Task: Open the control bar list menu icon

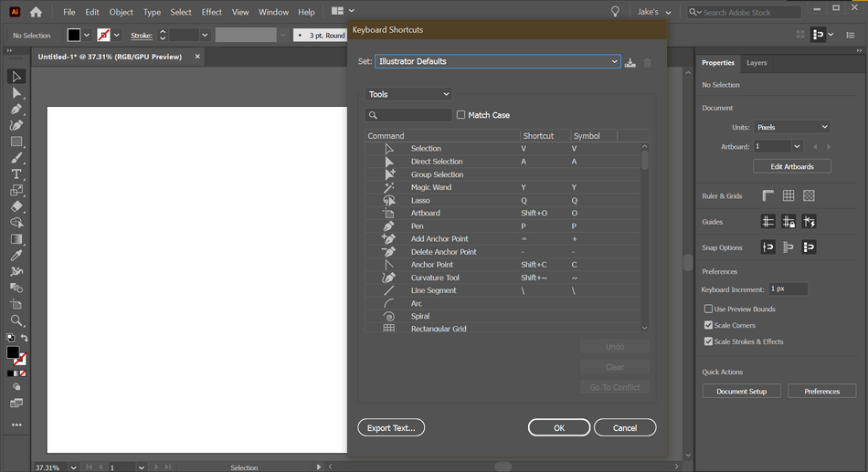Action: (x=851, y=35)
